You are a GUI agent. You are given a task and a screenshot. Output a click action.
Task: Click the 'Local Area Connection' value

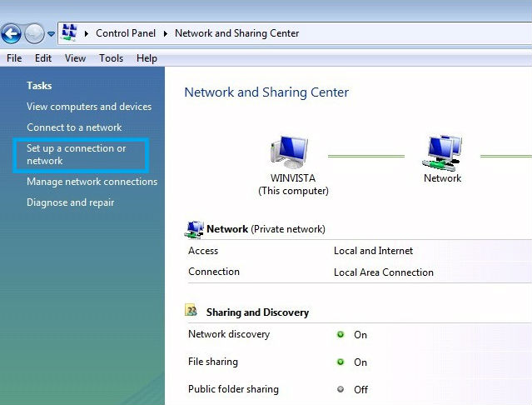click(x=384, y=272)
